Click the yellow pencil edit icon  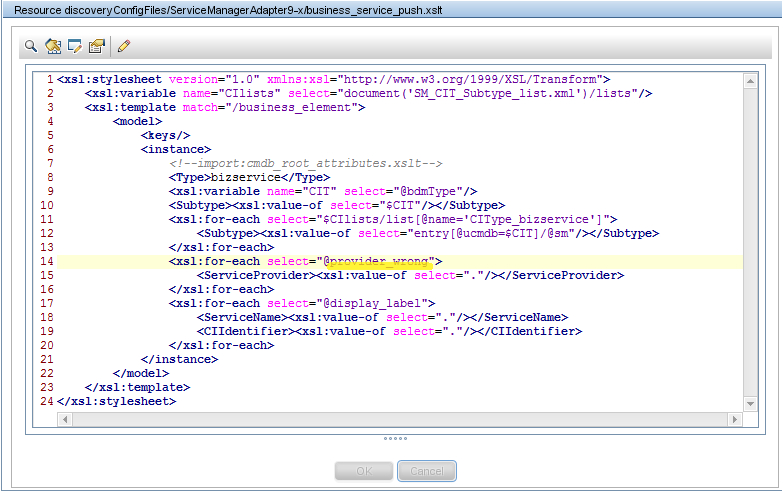(124, 46)
